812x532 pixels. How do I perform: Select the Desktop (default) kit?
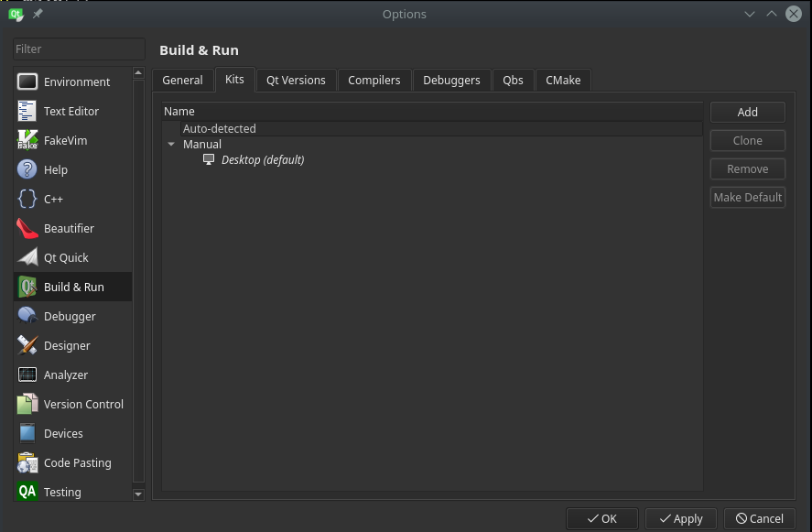[262, 160]
